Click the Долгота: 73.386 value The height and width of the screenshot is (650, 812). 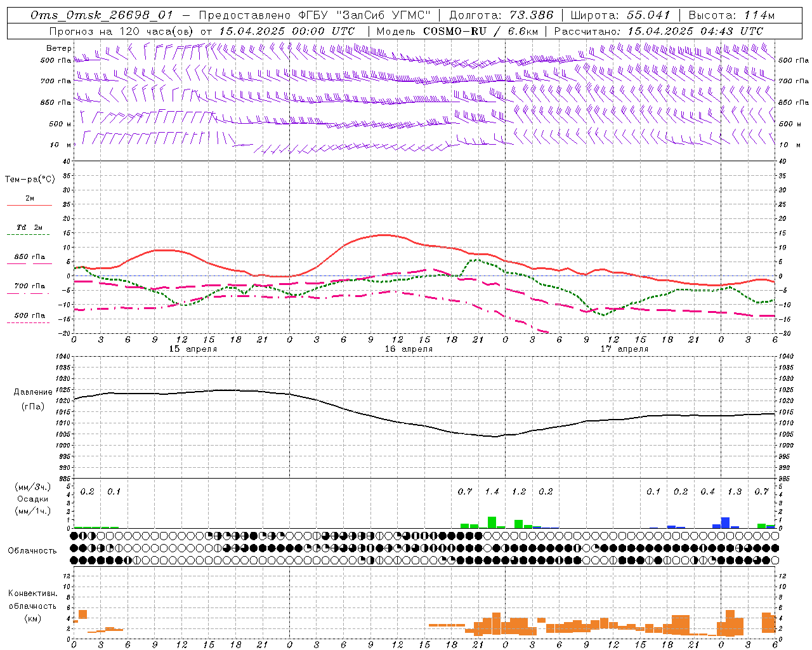(x=501, y=15)
